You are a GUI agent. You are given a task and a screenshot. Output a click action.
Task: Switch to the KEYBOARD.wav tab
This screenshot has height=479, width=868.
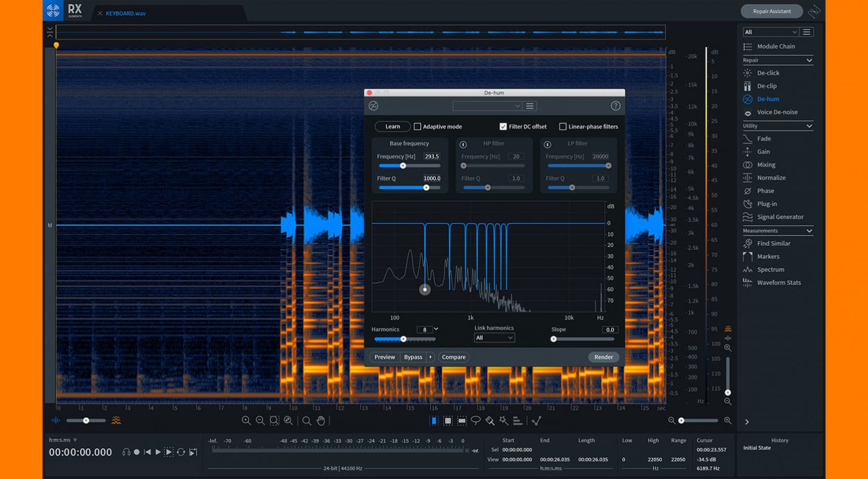125,13
